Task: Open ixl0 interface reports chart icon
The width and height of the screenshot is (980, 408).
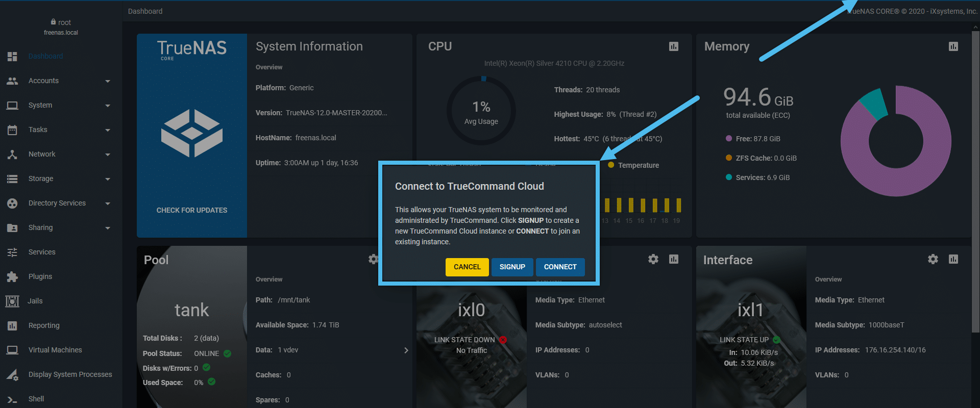Action: pyautogui.click(x=674, y=259)
